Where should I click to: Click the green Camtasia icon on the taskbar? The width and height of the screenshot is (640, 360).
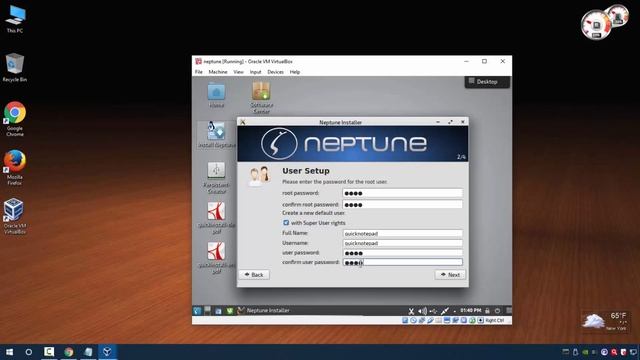pos(49,352)
